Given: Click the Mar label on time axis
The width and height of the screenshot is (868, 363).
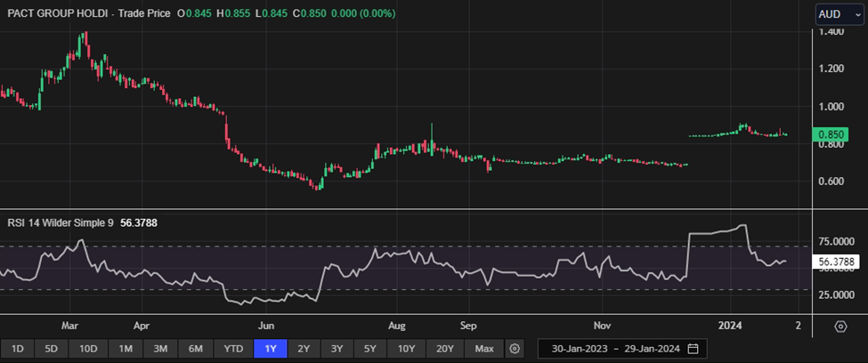Looking at the screenshot, I should tap(70, 326).
